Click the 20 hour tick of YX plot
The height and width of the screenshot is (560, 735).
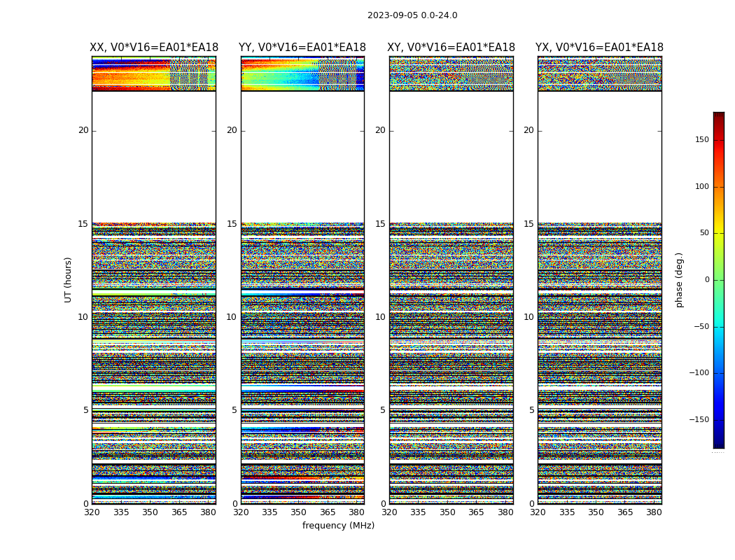pyautogui.click(x=528, y=130)
